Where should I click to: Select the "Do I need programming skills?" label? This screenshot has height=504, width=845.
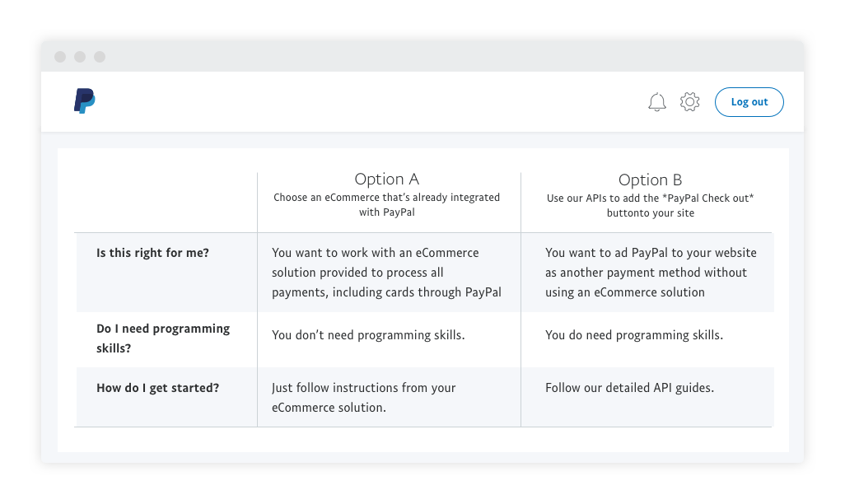point(163,338)
